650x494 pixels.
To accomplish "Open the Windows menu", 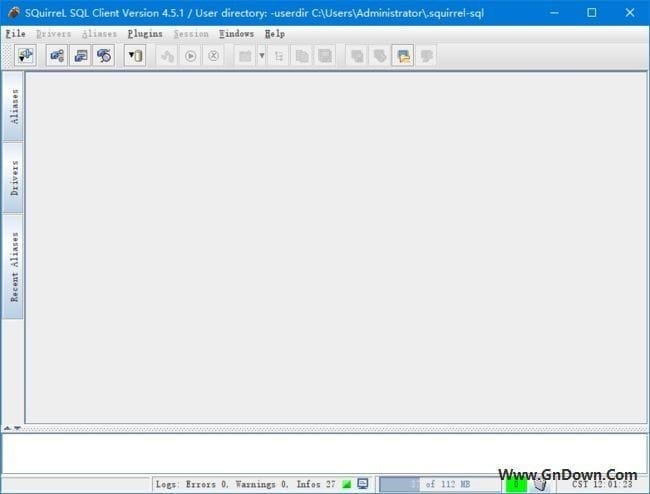I will coord(236,33).
